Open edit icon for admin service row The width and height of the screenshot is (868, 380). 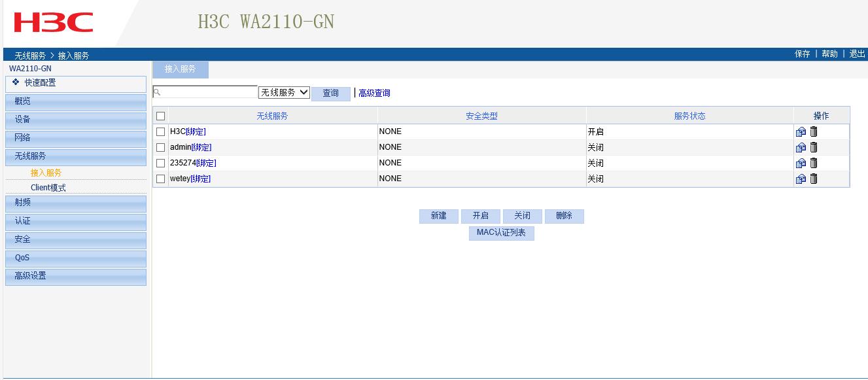[x=801, y=147]
